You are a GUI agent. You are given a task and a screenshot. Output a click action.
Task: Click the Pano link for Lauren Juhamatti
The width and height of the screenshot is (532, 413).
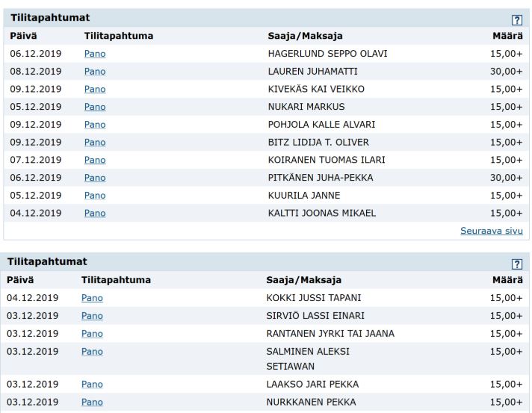[x=95, y=72]
